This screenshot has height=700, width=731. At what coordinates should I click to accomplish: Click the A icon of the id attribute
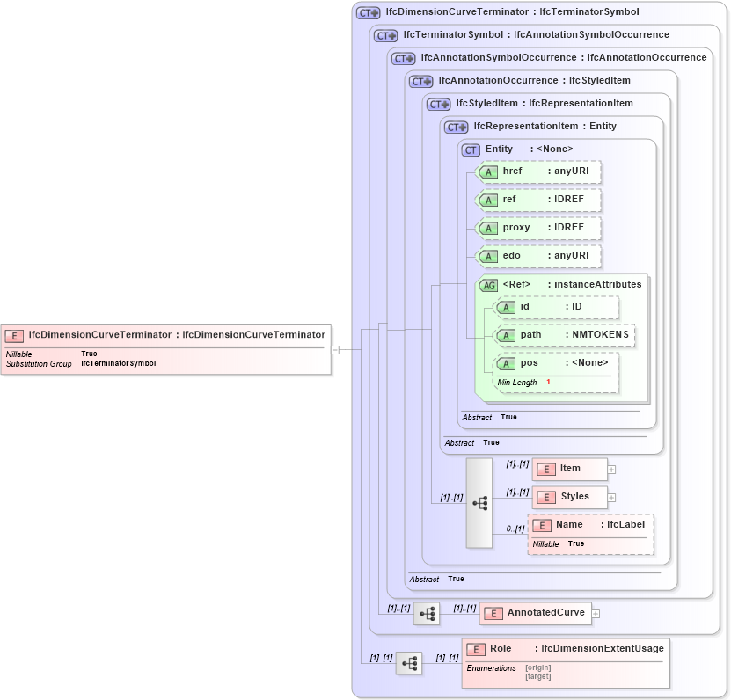tap(506, 308)
